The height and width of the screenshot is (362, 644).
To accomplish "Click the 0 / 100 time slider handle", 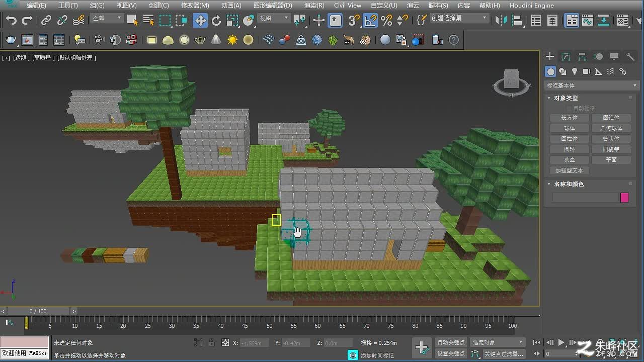I will point(38,311).
